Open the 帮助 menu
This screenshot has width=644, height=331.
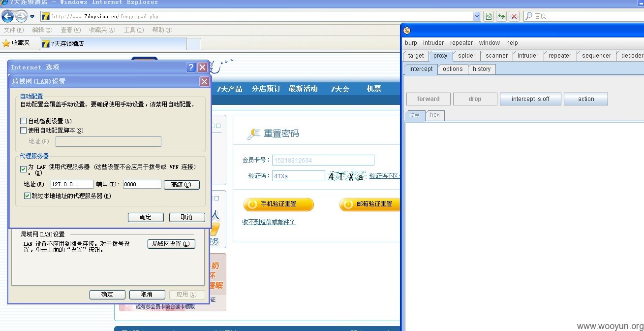(x=162, y=30)
